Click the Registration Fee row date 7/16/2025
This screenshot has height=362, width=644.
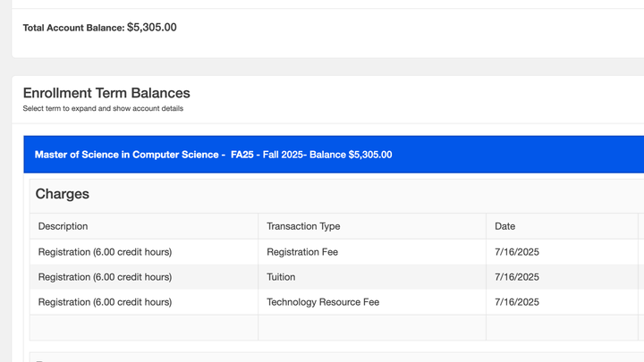(x=517, y=252)
